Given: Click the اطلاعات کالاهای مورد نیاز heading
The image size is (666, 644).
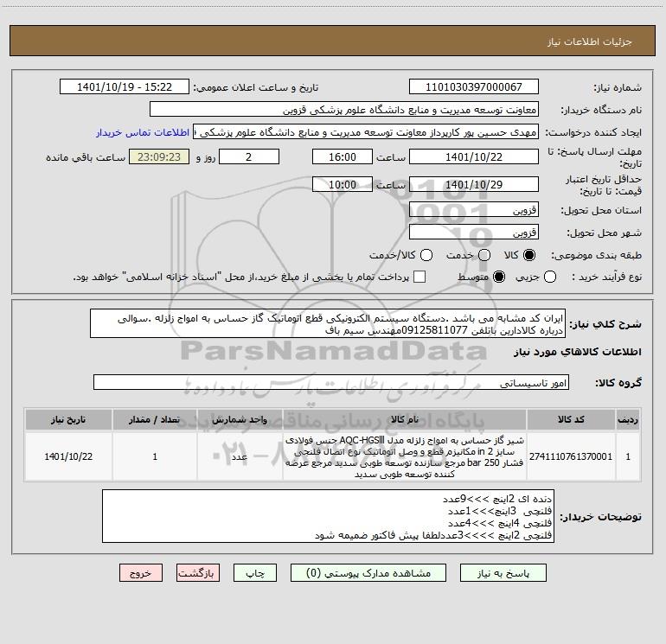Looking at the screenshot, I should pyautogui.click(x=577, y=352).
